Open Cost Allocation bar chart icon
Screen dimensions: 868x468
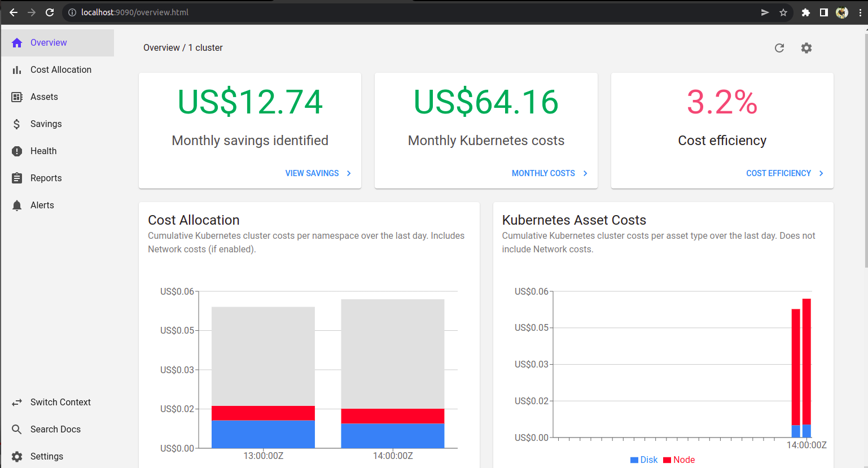click(x=17, y=70)
